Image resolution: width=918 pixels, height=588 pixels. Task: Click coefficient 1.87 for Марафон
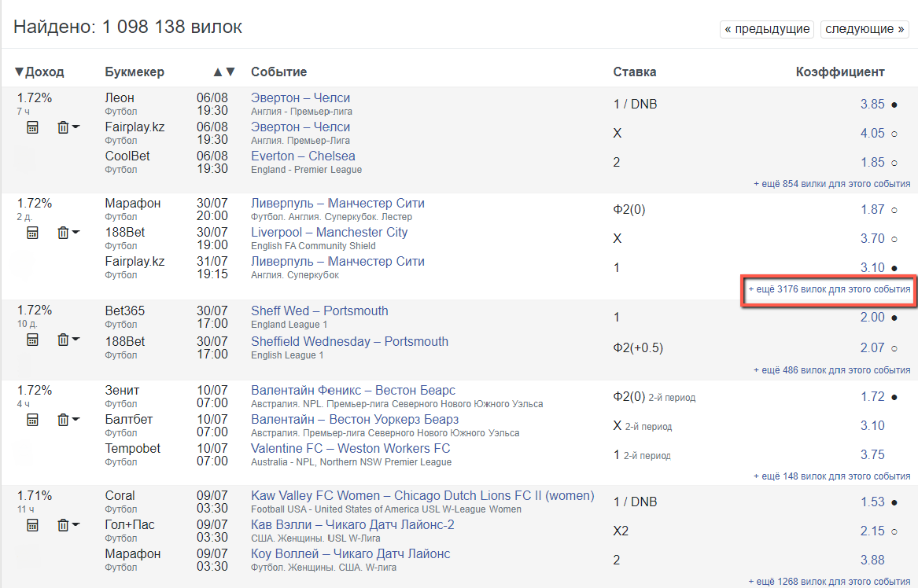pos(872,209)
